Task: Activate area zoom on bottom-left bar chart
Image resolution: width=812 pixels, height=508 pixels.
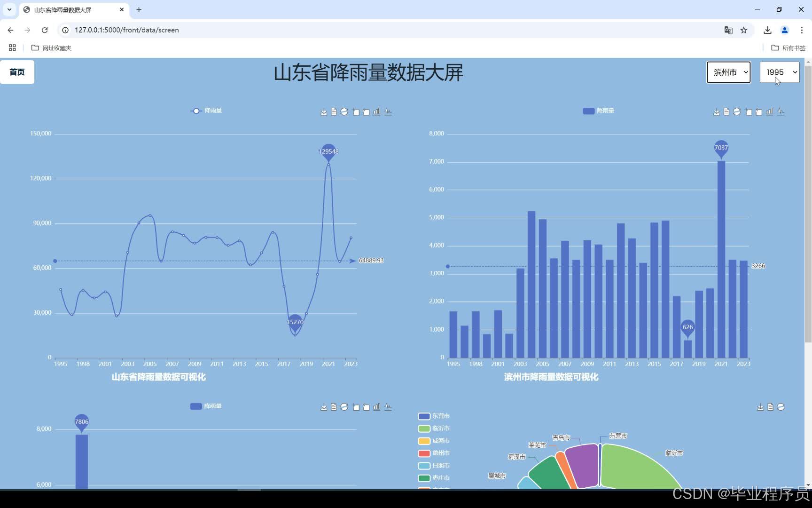Action: [x=356, y=407]
